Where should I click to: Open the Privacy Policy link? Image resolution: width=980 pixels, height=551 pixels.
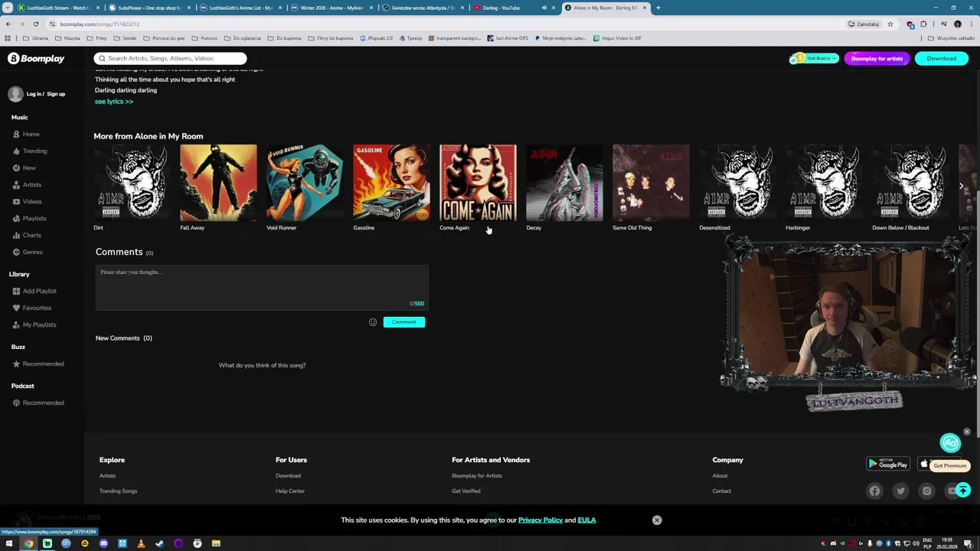point(540,520)
